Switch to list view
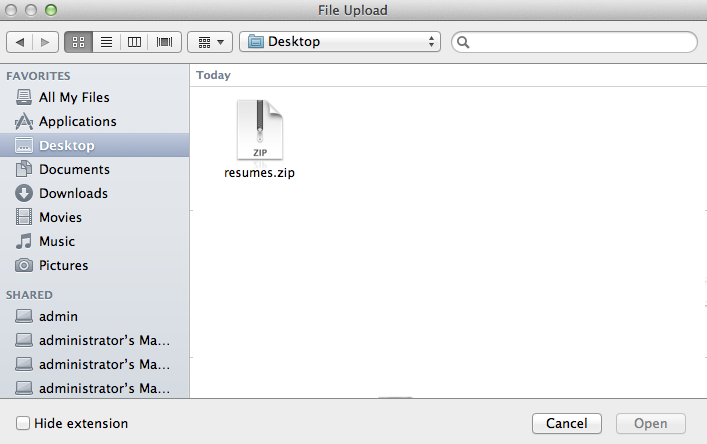The image size is (707, 444). [106, 42]
